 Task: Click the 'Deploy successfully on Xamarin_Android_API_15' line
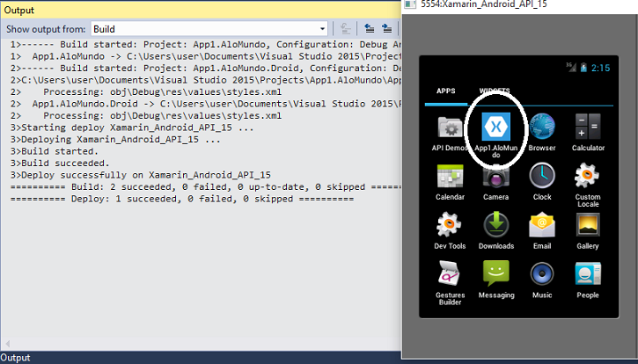point(141,175)
